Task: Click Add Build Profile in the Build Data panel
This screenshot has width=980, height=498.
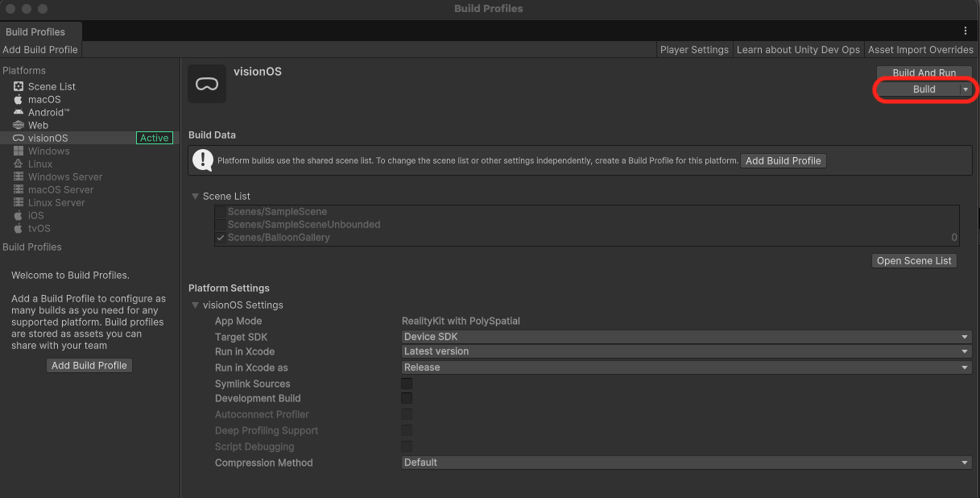Action: pyautogui.click(x=783, y=160)
